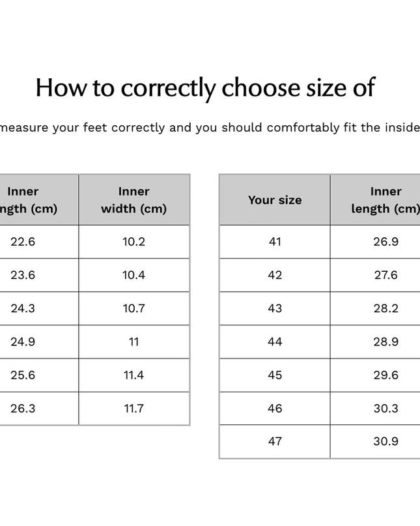Click the inner width value 11.7
Image resolution: width=420 pixels, height=526 pixels.
click(133, 409)
